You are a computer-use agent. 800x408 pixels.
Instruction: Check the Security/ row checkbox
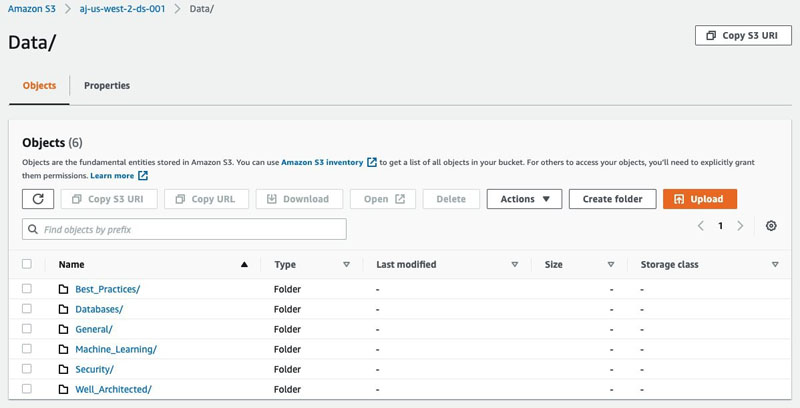tap(27, 369)
